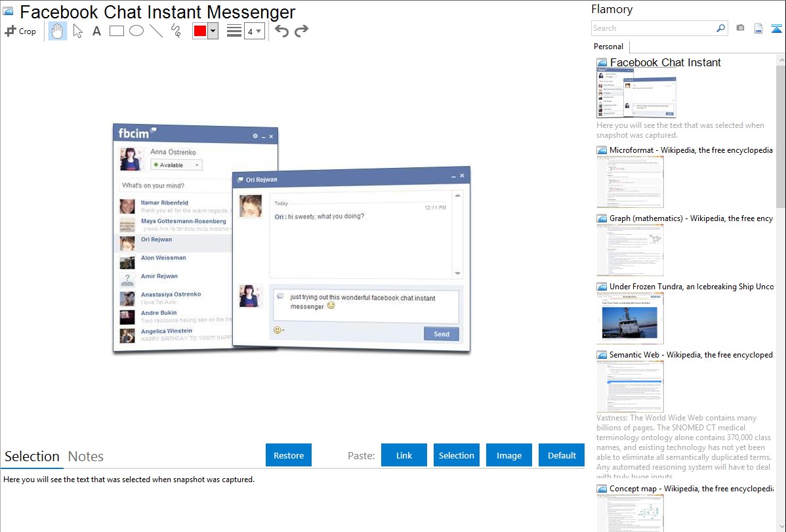
Task: Select the Crop tool
Action: (x=20, y=31)
